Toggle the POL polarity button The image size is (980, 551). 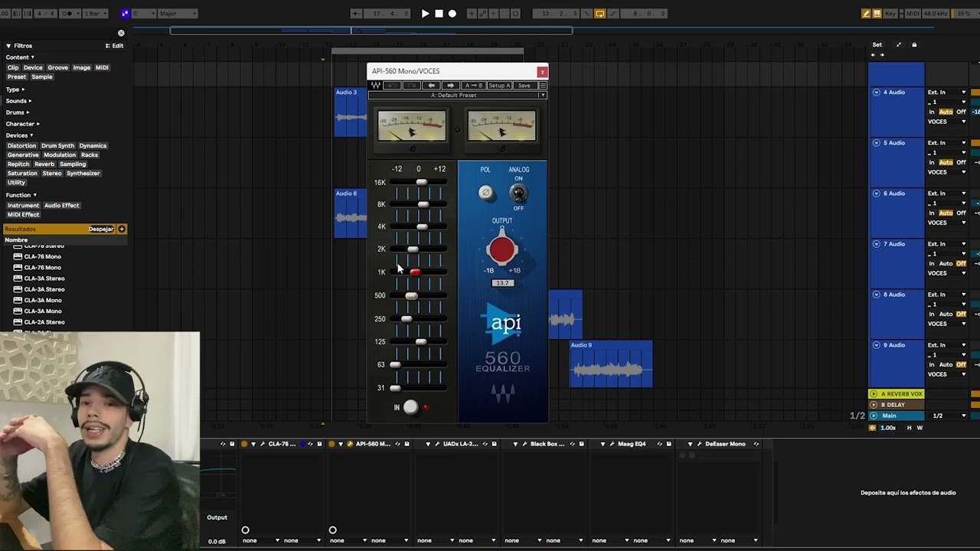coord(485,193)
